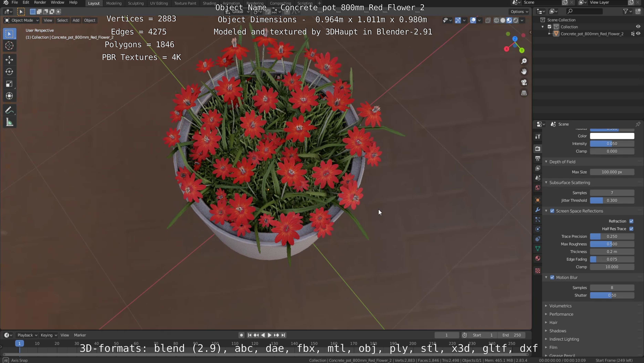The image size is (644, 363).
Task: Select the Scale tool
Action: coord(9,84)
